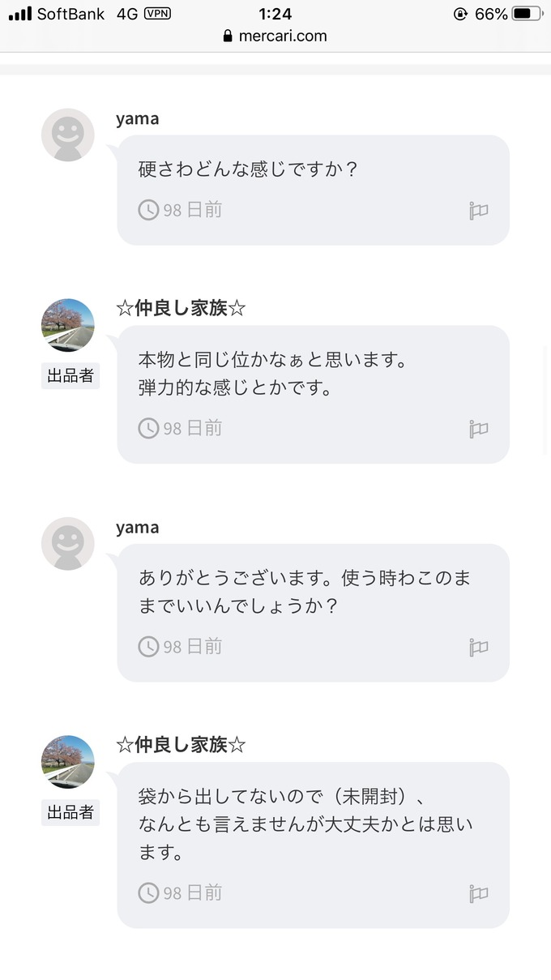Tap the flag icon on 'ありがとうございます' comment
This screenshot has width=551, height=980.
(x=478, y=647)
